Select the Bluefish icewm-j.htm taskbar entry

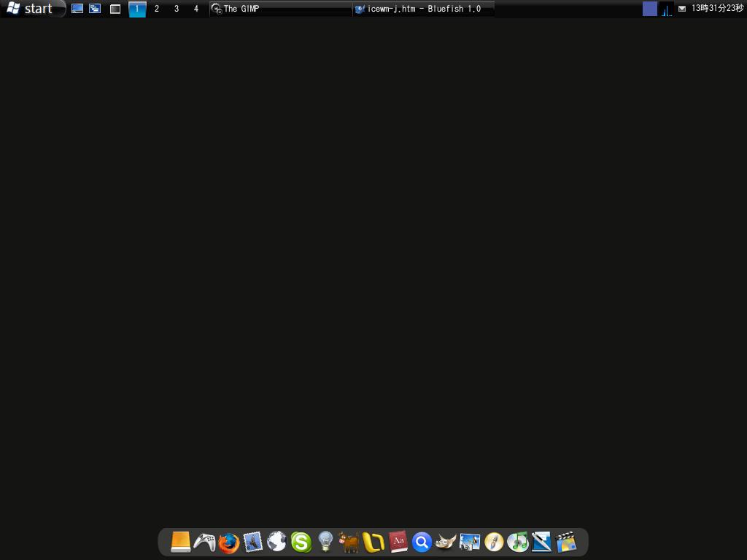pos(423,9)
